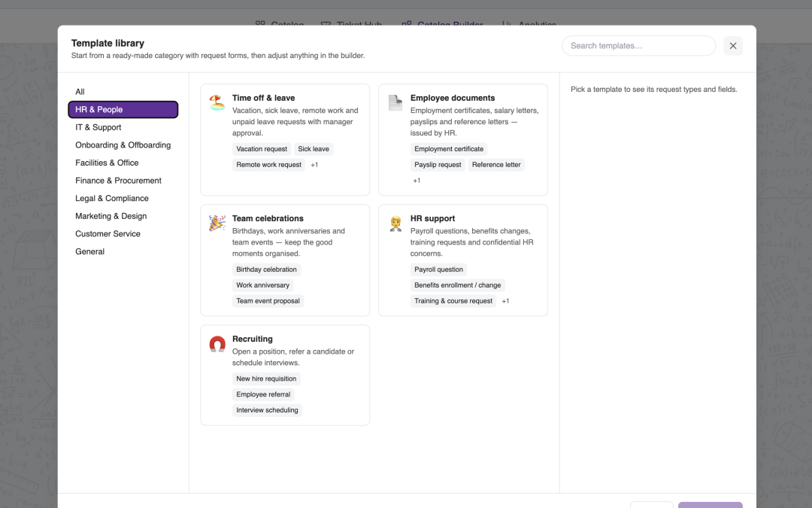Click the Payslip request tag

pyautogui.click(x=438, y=165)
